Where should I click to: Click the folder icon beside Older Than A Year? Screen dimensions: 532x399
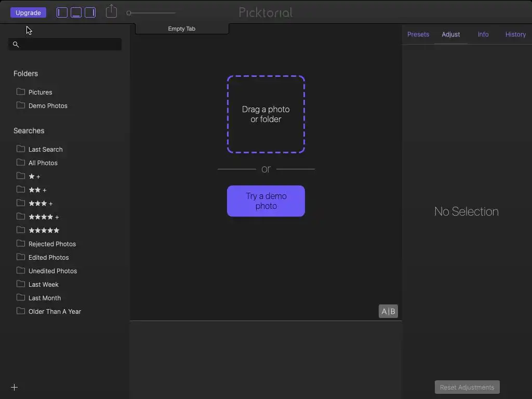21,311
